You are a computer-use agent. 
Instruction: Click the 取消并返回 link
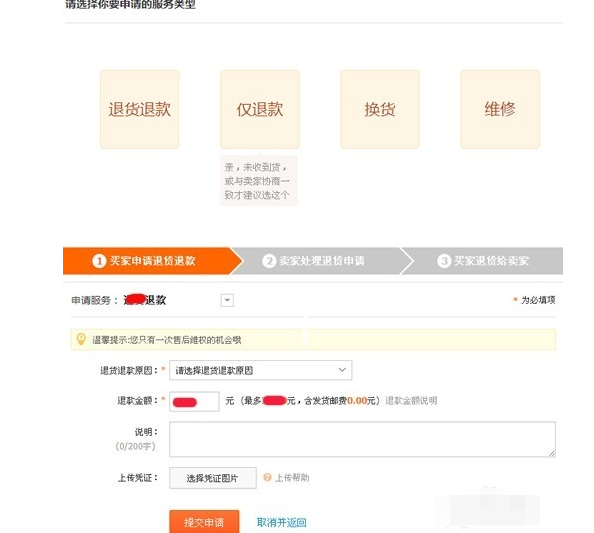tap(281, 523)
